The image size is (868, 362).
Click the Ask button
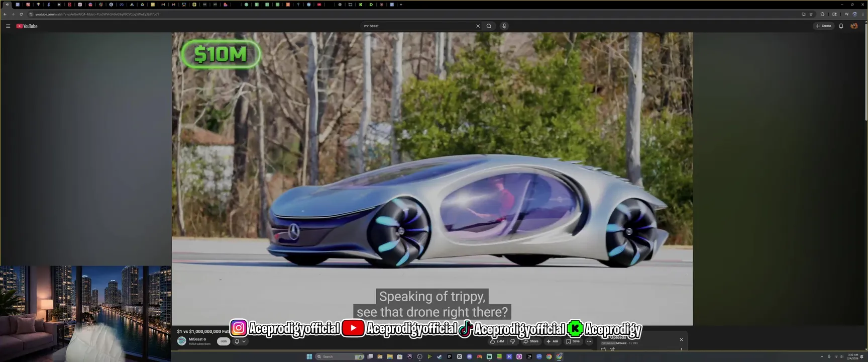(552, 341)
